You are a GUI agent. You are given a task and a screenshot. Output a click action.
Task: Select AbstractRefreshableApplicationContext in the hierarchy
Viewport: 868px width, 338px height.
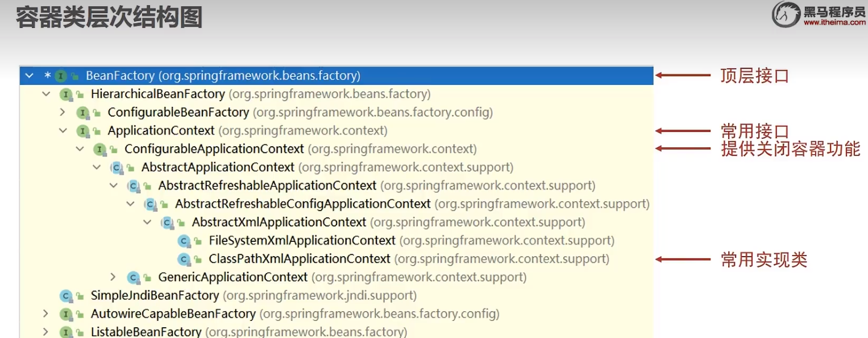pyautogui.click(x=267, y=186)
